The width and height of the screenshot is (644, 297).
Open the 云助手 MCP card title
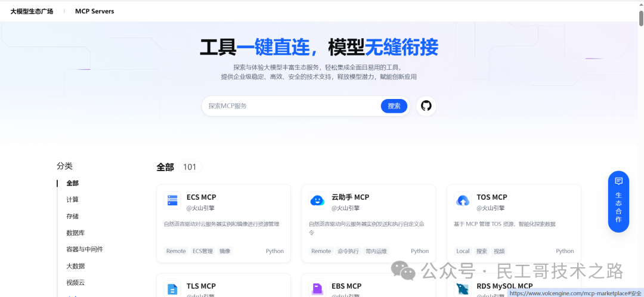[351, 197]
